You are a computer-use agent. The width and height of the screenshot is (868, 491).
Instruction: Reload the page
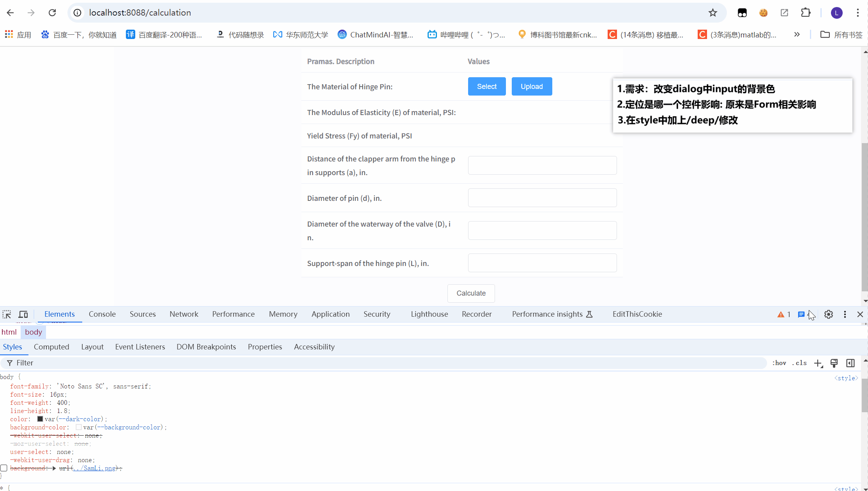tap(52, 13)
